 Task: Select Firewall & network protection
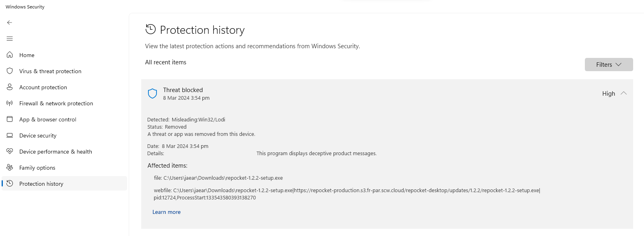(64, 103)
